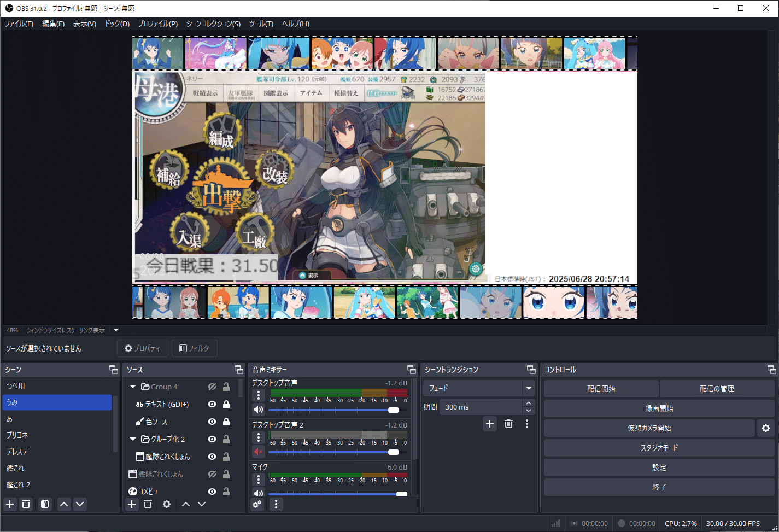Open source properties gear in Sources toolbar

[167, 504]
